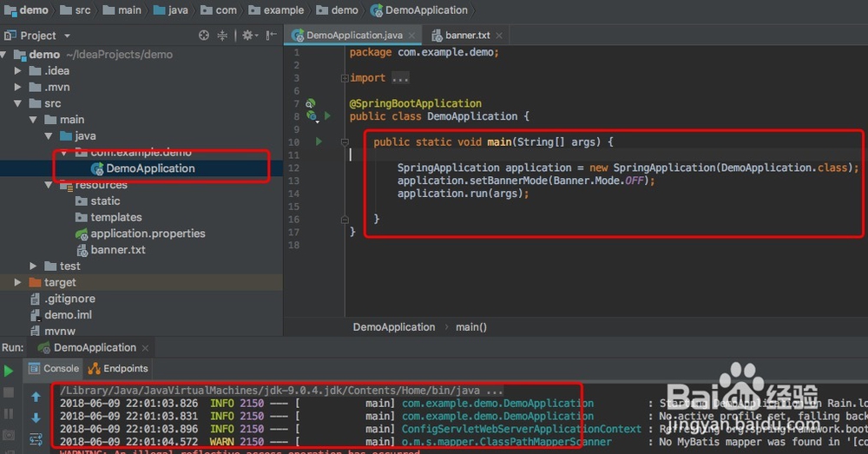Click src in the navigation breadcrumb
The height and width of the screenshot is (454, 868).
(75, 10)
